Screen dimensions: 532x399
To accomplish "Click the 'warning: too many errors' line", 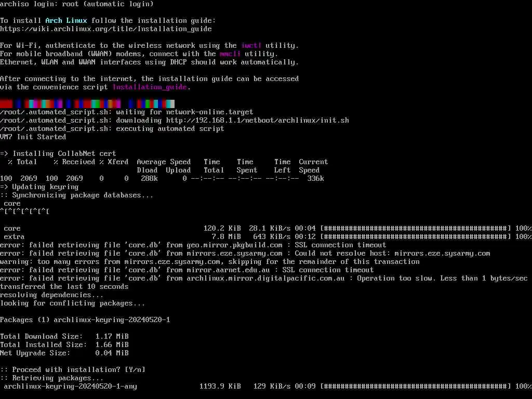I will click(x=210, y=262).
